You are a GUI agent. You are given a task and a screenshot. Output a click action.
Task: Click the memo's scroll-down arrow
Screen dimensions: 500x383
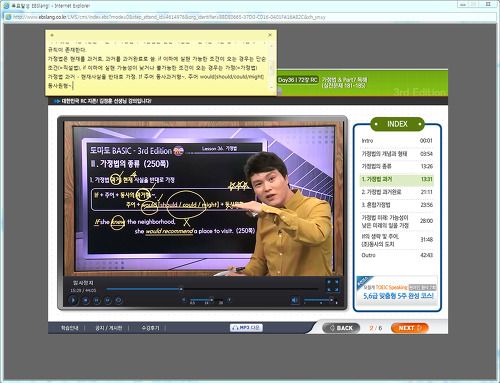[272, 88]
